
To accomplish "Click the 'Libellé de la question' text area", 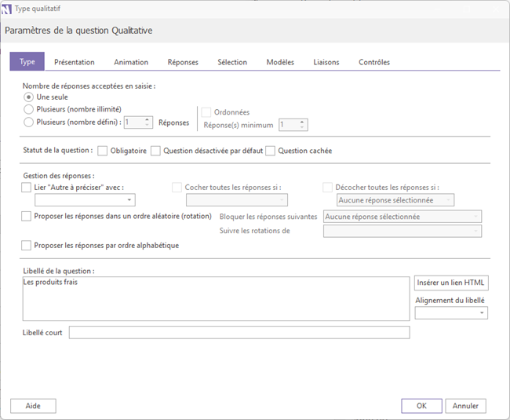I will click(x=216, y=298).
